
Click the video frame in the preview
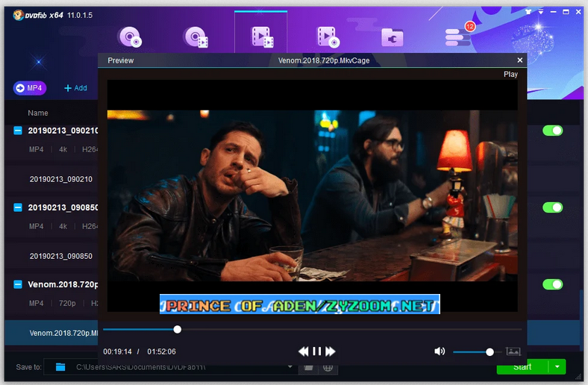click(313, 195)
